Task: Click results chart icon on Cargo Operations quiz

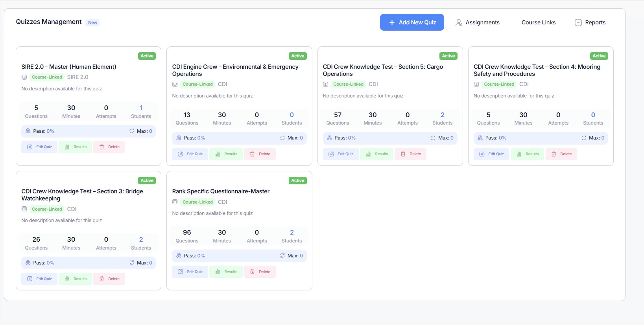Action: pyautogui.click(x=369, y=154)
